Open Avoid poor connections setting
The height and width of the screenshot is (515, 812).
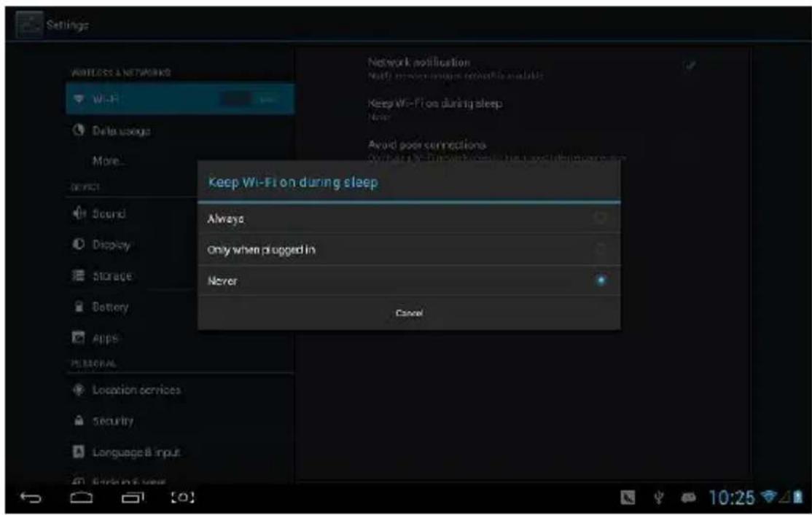(523, 149)
